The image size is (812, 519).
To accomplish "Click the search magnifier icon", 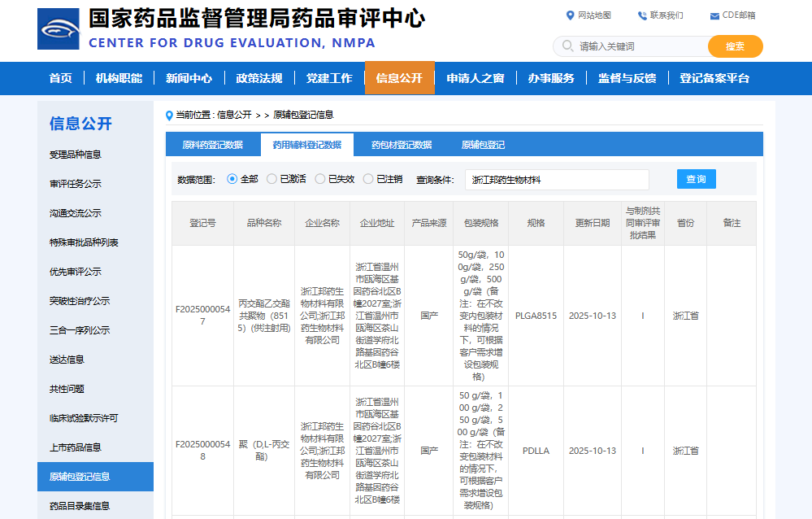I will [x=567, y=46].
